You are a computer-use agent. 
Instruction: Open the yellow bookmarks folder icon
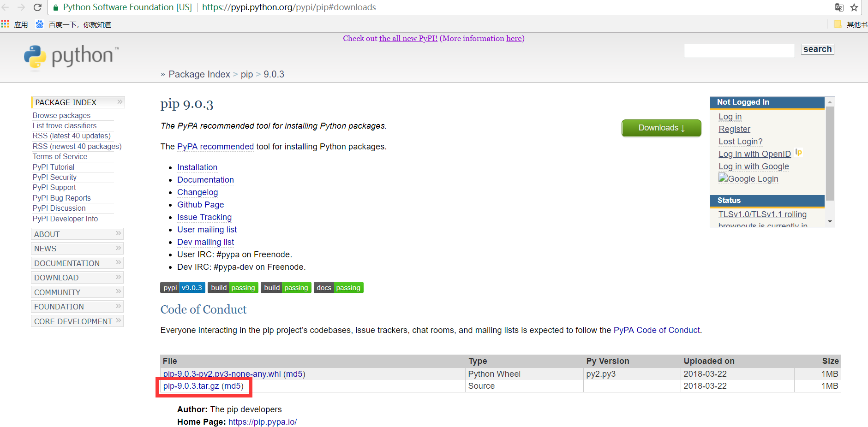tap(838, 24)
